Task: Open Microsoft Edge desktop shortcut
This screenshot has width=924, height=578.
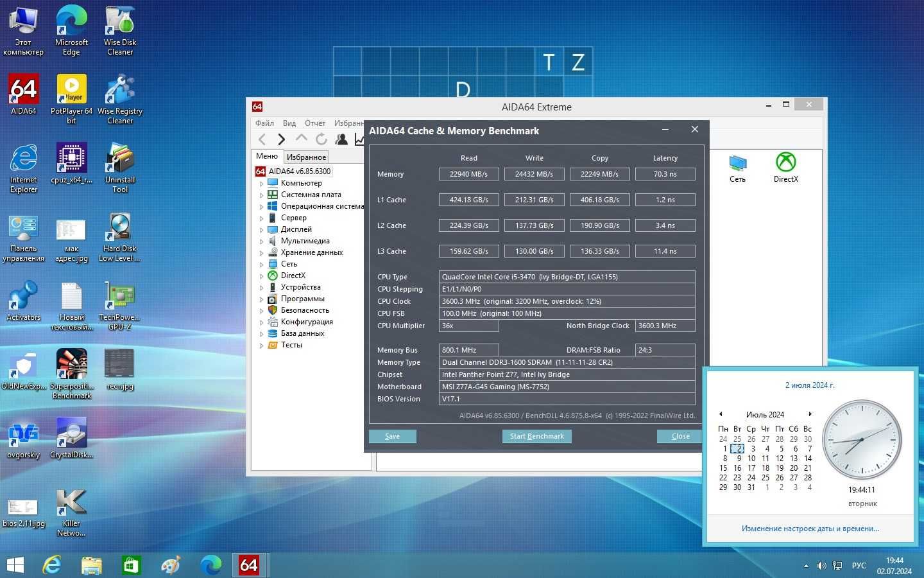Action: coord(71,30)
